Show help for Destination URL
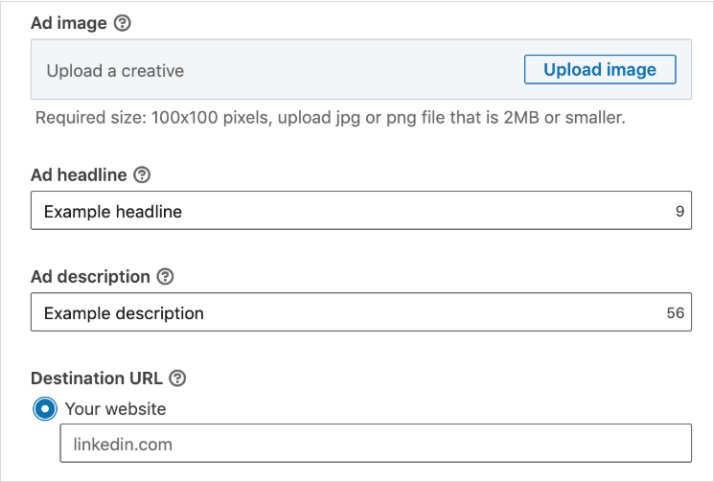This screenshot has height=482, width=714. [177, 378]
